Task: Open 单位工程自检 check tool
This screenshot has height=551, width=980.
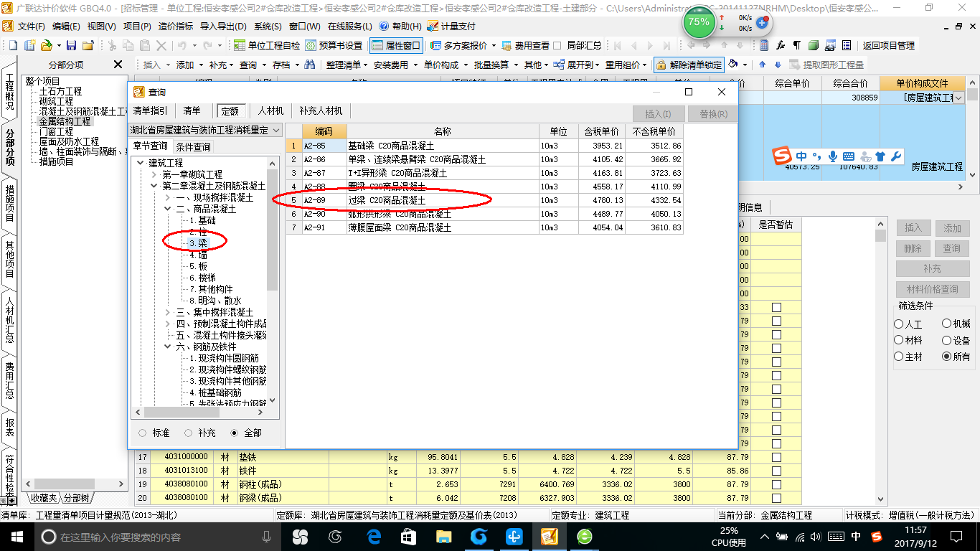Action: click(x=267, y=45)
